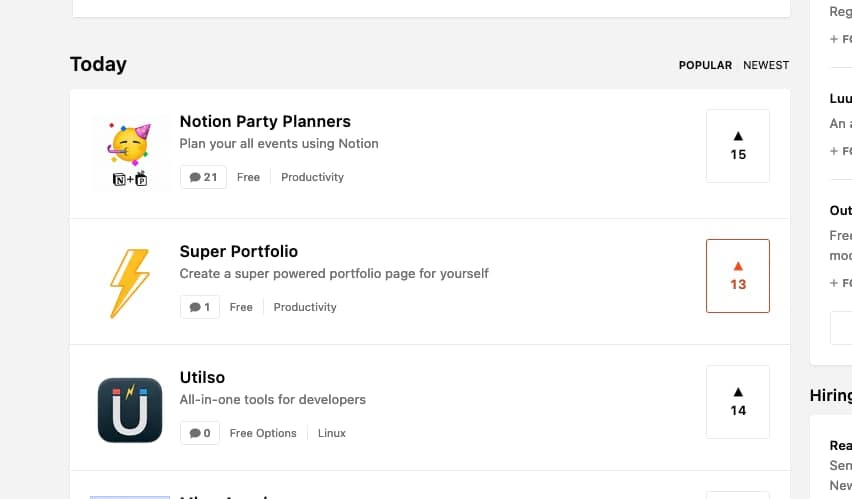Screen dimensions: 852x499
Task: Select the Free tag on Super Portfolio
Action: click(x=241, y=307)
